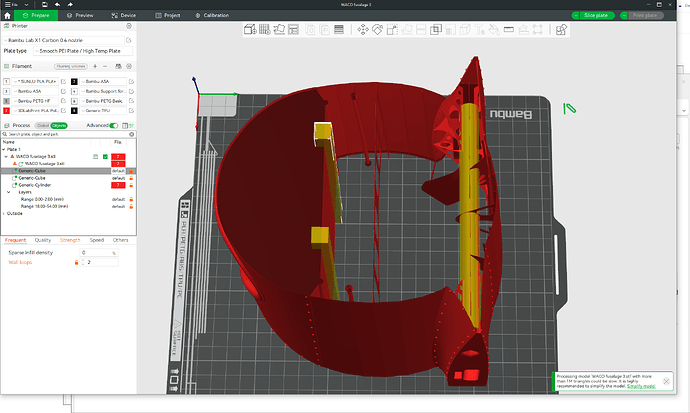Toggle printable checkbox for WACO fuselage object

pyautogui.click(x=105, y=157)
